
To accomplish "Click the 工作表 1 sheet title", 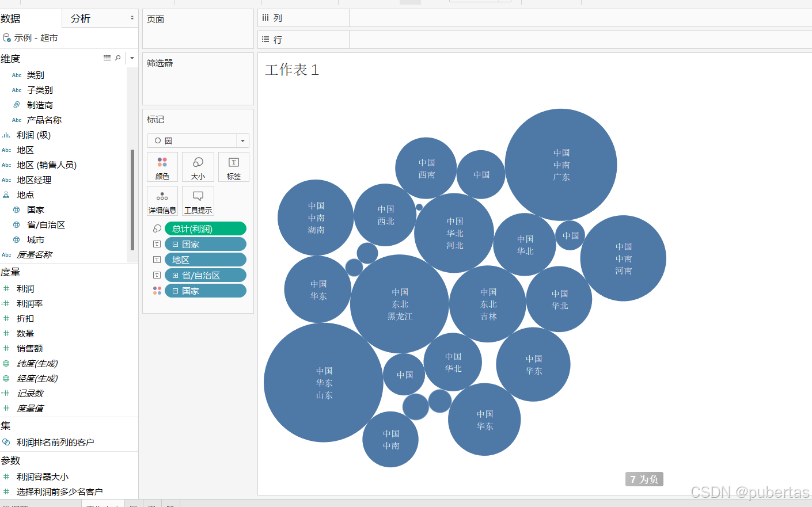I will [x=292, y=70].
